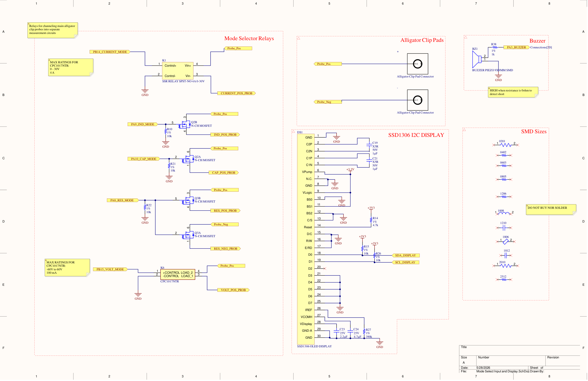Click the 'Alligator Clip Pads' title text
588x381 pixels.
(x=422, y=40)
